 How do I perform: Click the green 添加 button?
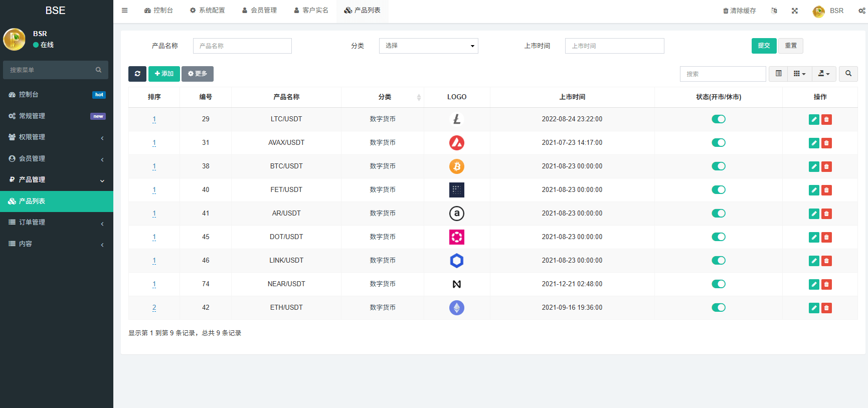[164, 74]
